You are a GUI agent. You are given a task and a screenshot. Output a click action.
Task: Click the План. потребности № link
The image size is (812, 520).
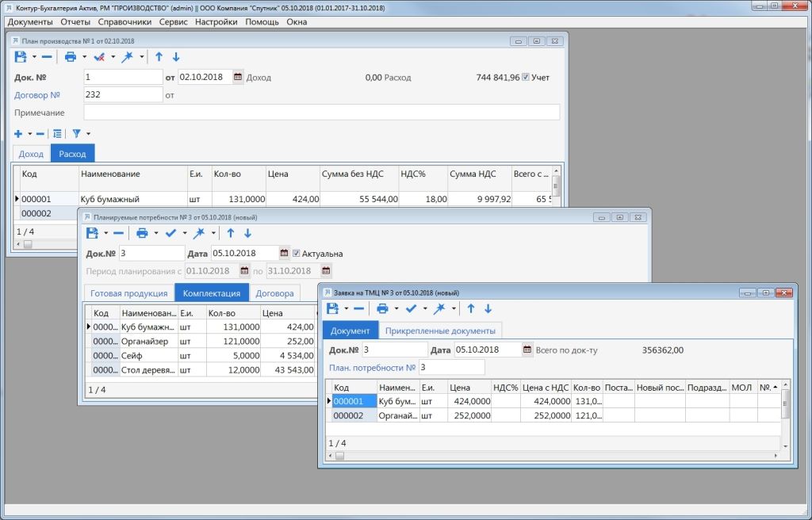[372, 368]
